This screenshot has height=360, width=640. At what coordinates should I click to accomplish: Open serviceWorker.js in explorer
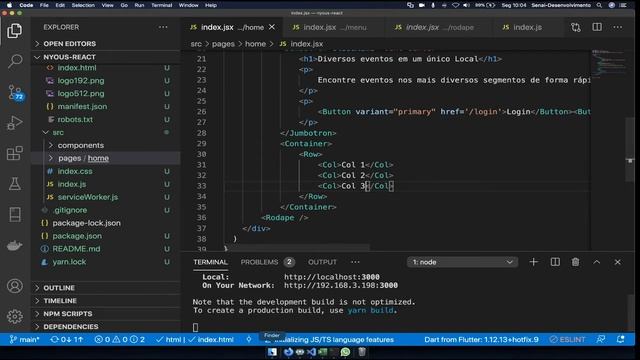[88, 197]
